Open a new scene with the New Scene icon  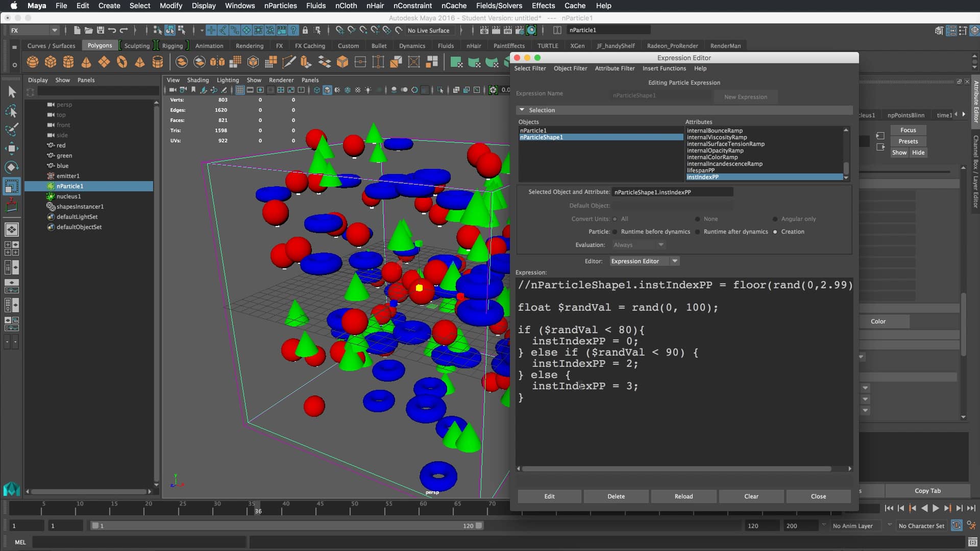pyautogui.click(x=77, y=30)
